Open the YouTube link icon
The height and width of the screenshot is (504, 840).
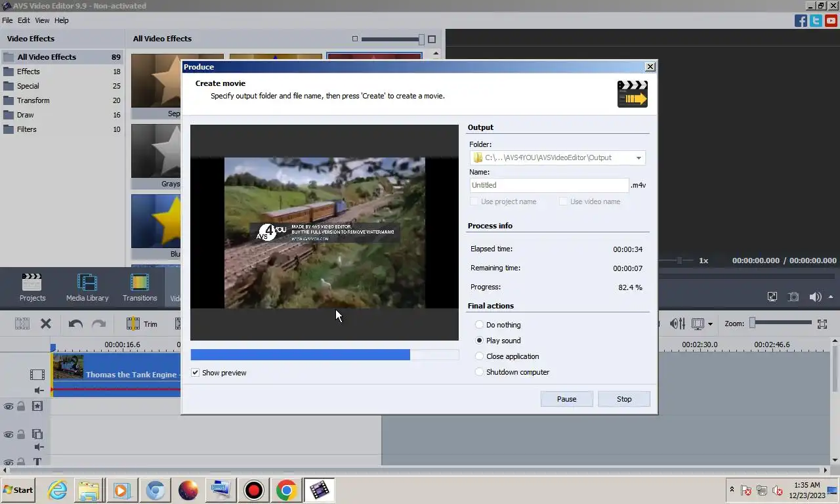pyautogui.click(x=831, y=20)
